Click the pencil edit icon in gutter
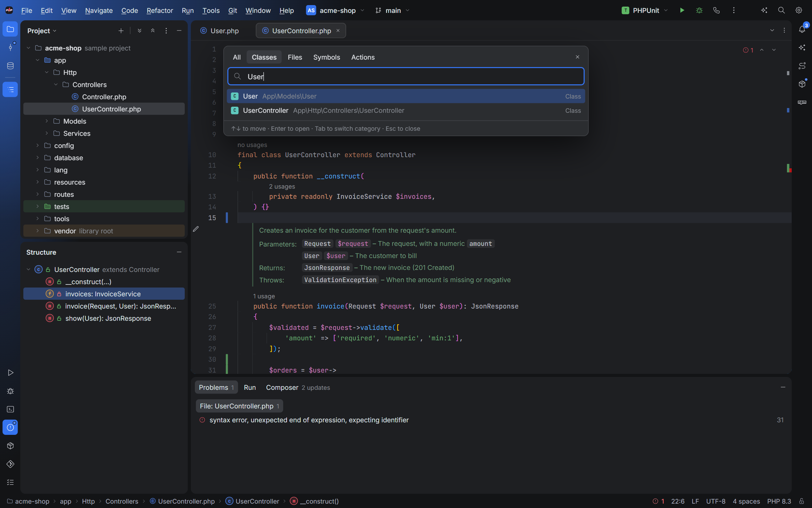Viewport: 812px width, 508px height. point(196,229)
